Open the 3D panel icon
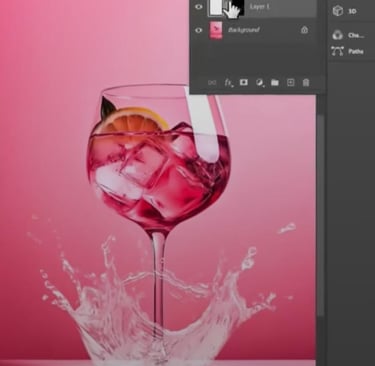This screenshot has width=375, height=366. [338, 11]
